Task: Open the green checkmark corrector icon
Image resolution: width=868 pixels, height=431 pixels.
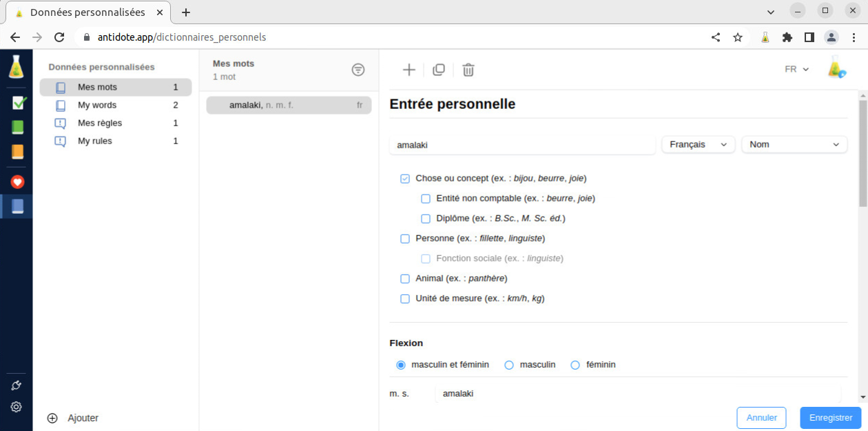Action: coord(19,103)
